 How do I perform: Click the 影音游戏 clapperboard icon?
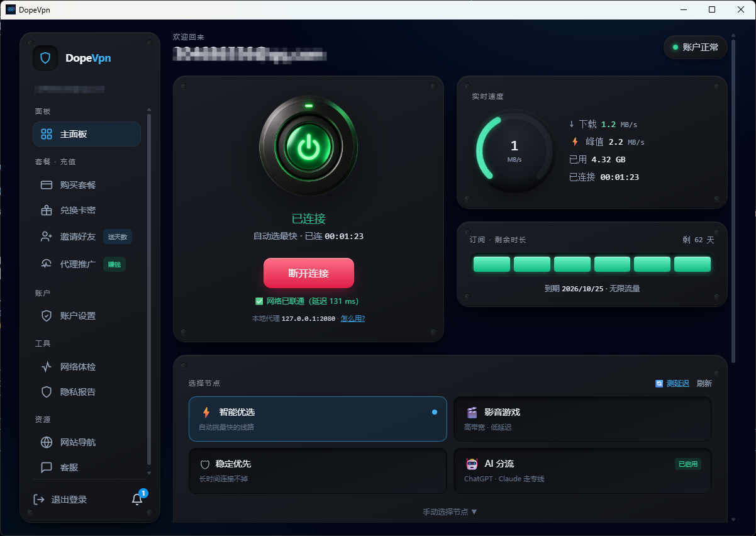472,413
